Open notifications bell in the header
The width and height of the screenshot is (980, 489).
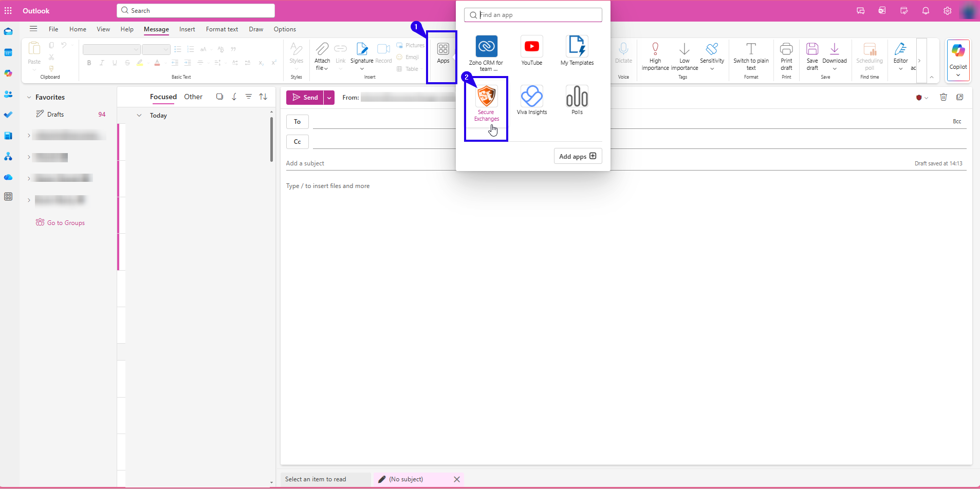pos(926,11)
